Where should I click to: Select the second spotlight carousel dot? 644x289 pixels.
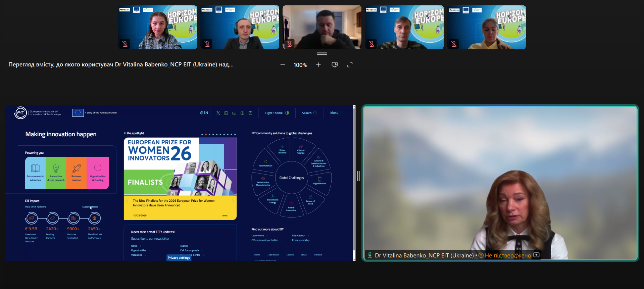206,135
